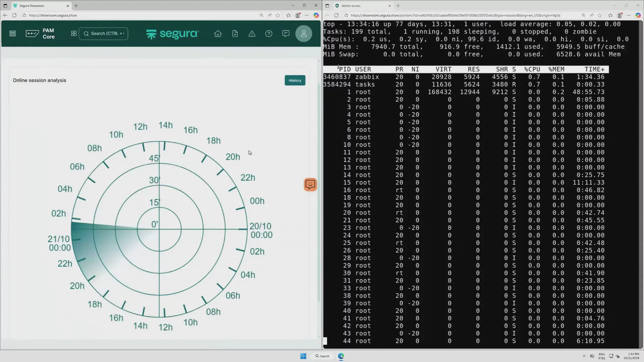Open the help question mark icon
Screen dimensions: 644x362
(269, 34)
